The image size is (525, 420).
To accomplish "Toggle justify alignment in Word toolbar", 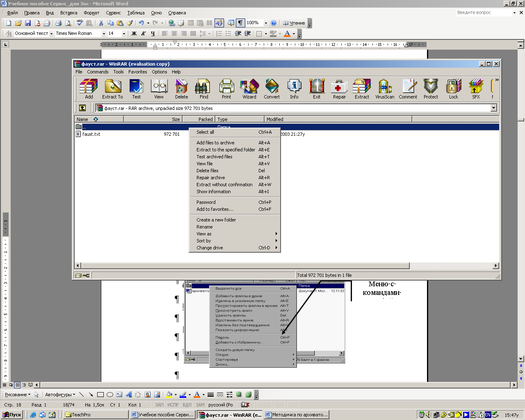I will click(193, 34).
